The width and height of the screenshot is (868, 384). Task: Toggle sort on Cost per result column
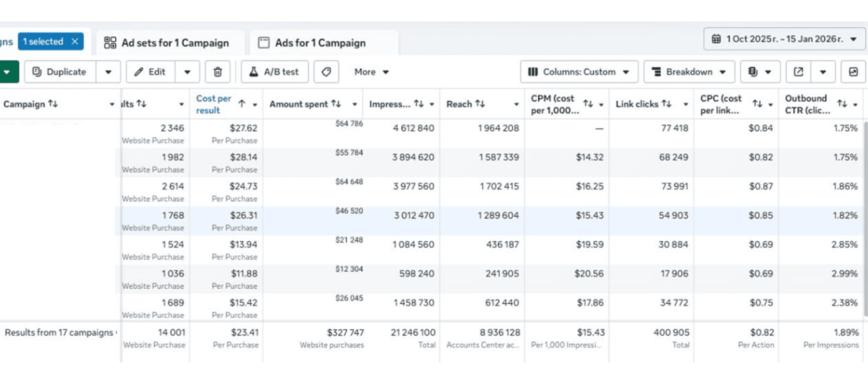click(x=242, y=104)
